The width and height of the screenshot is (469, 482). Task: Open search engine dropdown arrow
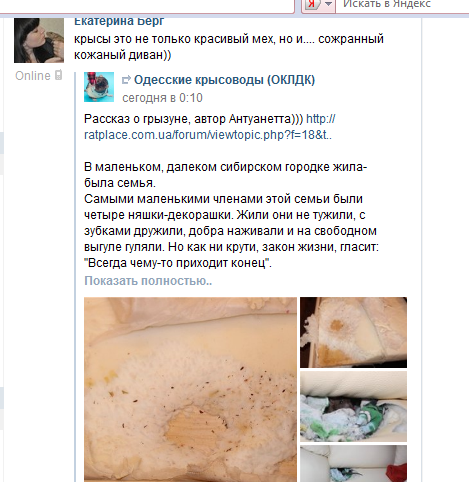point(328,4)
